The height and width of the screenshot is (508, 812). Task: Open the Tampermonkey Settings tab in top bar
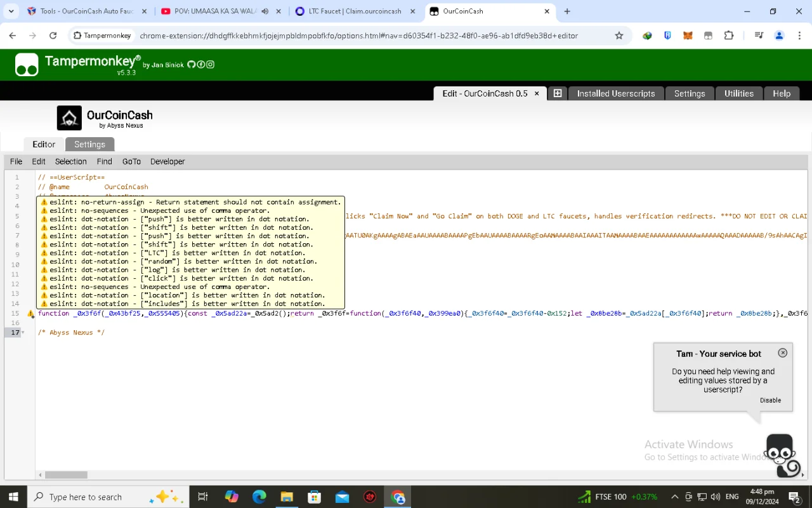click(x=690, y=93)
